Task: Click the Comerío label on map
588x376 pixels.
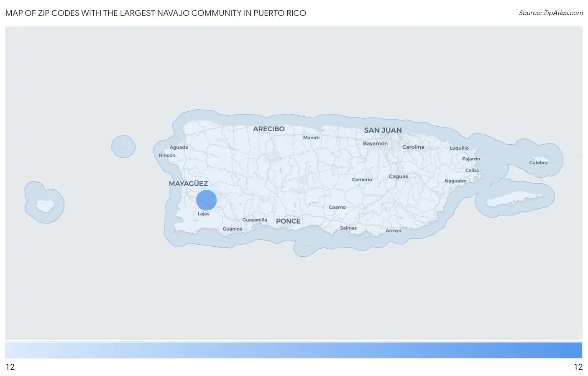Action: [x=362, y=180]
